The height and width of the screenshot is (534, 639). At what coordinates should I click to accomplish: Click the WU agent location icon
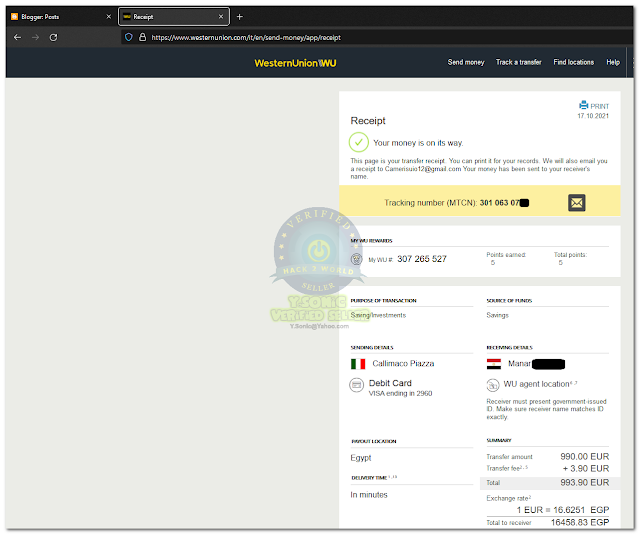pyautogui.click(x=493, y=385)
